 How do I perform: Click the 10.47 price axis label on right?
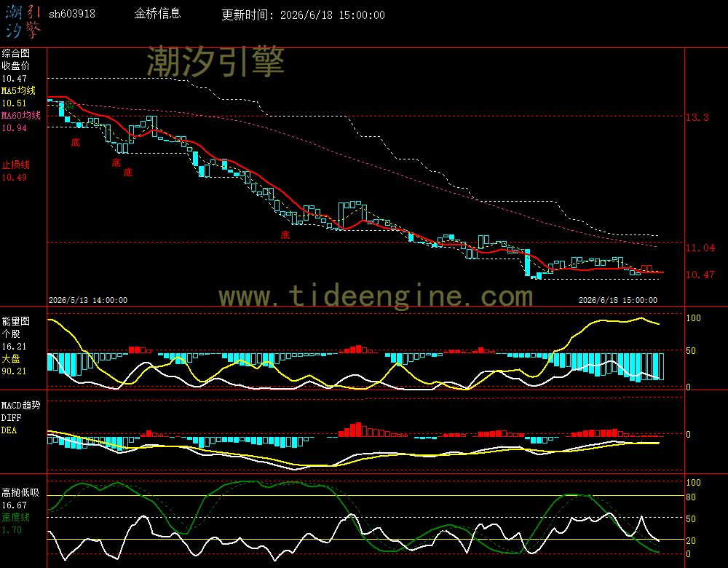click(700, 275)
